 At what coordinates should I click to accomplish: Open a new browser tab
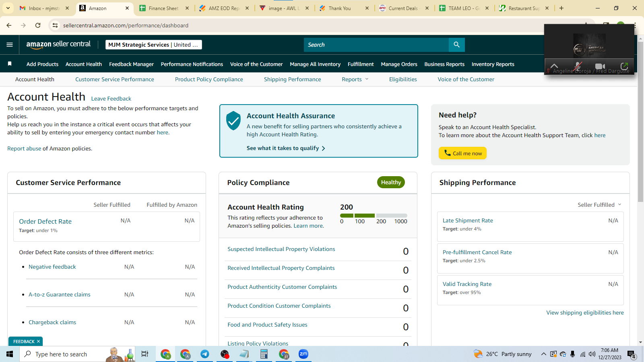click(561, 8)
